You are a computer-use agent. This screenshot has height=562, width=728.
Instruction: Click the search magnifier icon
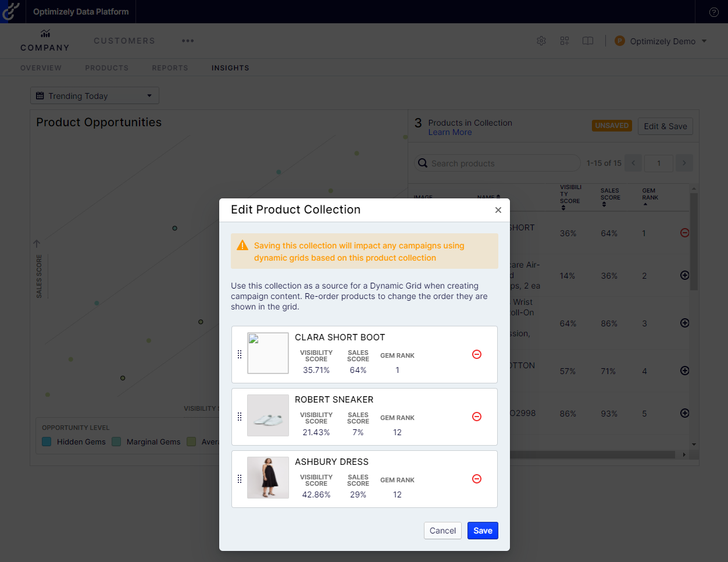pyautogui.click(x=423, y=163)
